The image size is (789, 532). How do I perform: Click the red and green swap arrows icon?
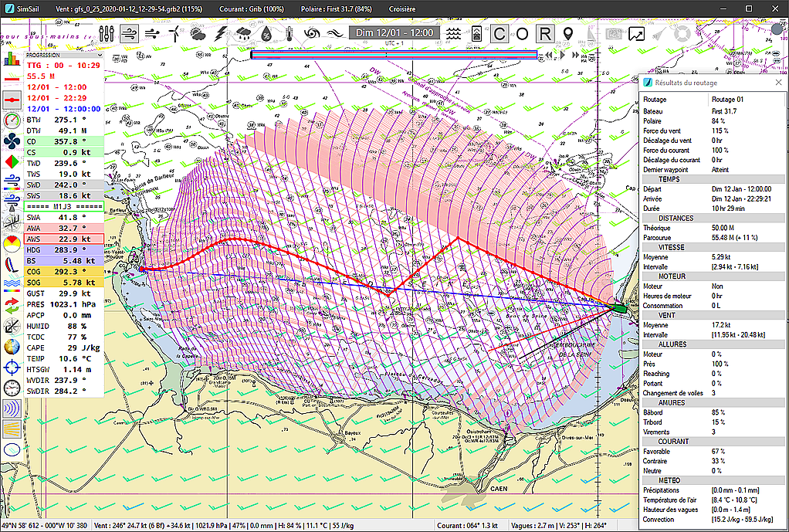coord(12,307)
